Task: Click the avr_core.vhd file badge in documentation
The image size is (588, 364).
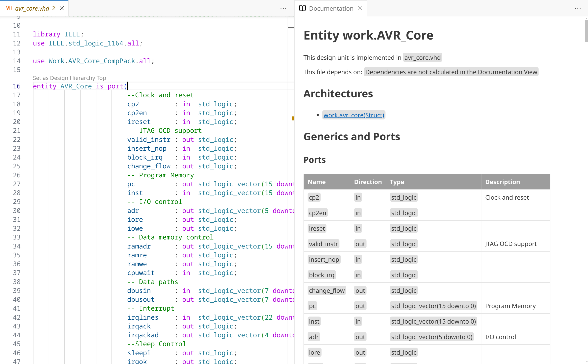Action: point(422,58)
